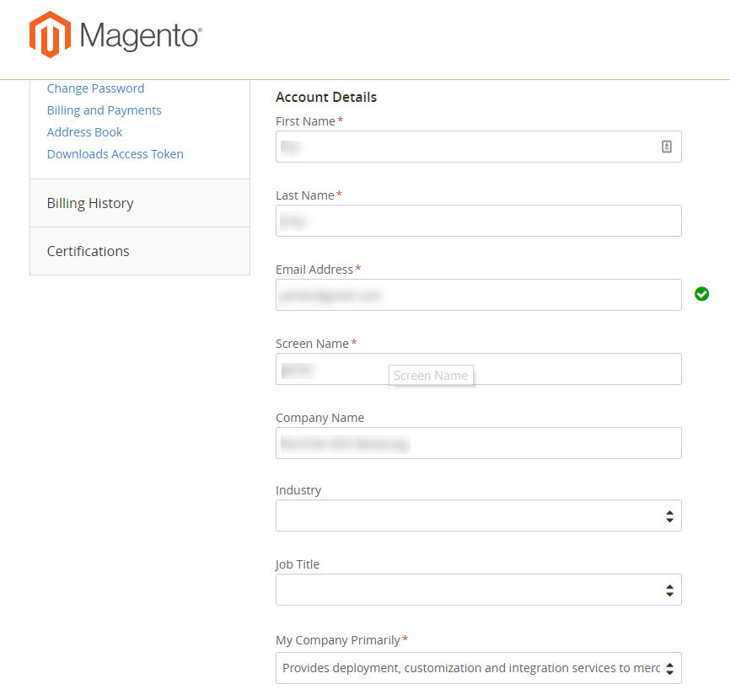Open the Job Title dropdown
The image size is (730, 700).
click(478, 590)
